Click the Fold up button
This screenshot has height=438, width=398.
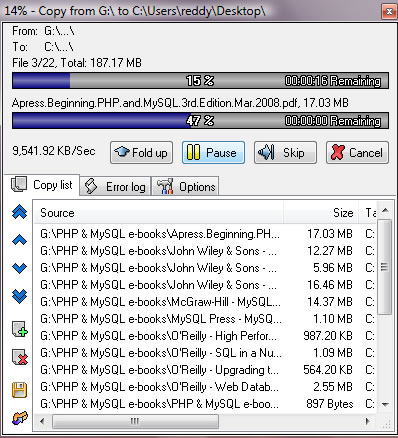coord(141,153)
